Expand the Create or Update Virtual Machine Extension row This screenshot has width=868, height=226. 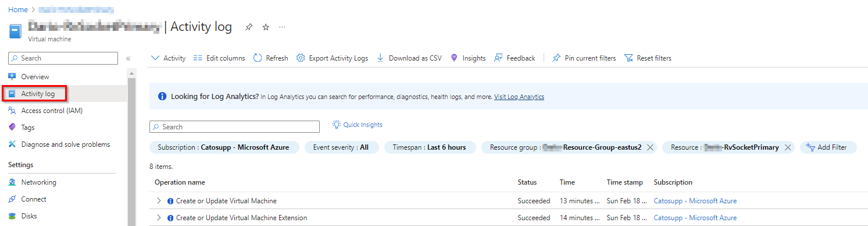[x=158, y=218]
